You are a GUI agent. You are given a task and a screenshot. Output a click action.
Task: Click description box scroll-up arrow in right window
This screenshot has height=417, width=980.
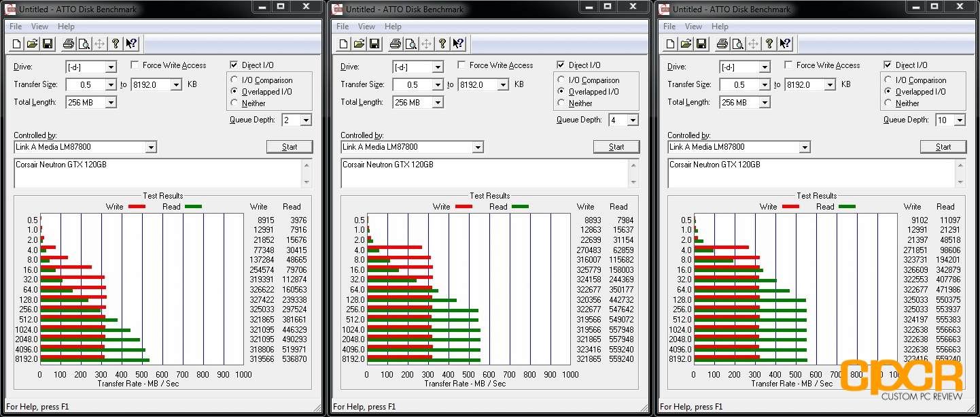tap(960, 165)
